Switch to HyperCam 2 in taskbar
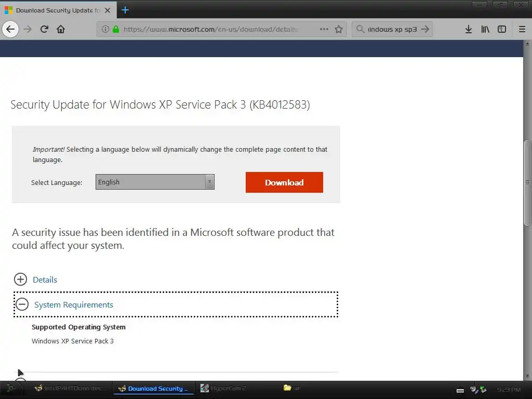 (223, 388)
